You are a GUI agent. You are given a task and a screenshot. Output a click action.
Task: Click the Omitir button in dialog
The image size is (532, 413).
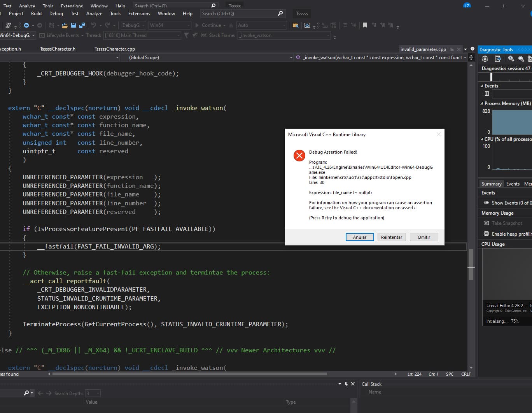pos(424,237)
